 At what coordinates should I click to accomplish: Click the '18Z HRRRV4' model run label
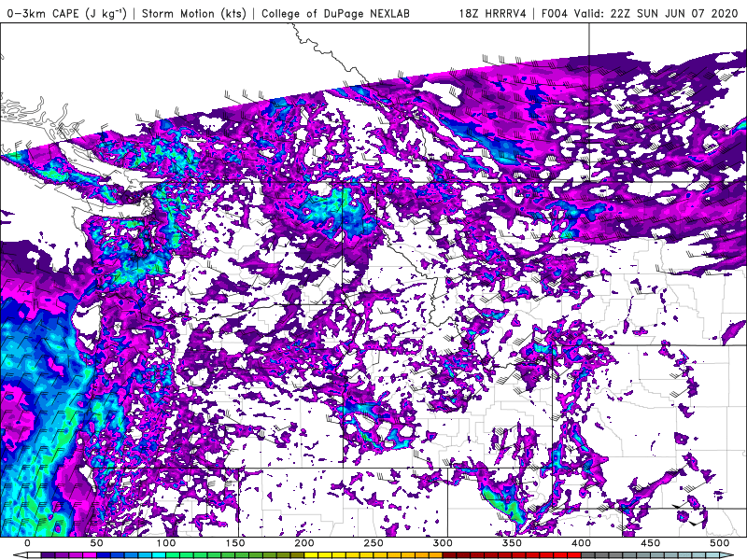pos(493,13)
